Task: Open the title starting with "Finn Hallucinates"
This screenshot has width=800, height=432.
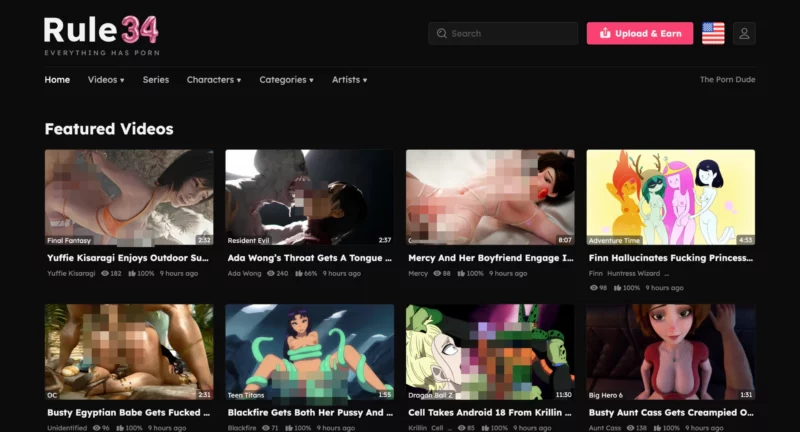Action: [671, 258]
